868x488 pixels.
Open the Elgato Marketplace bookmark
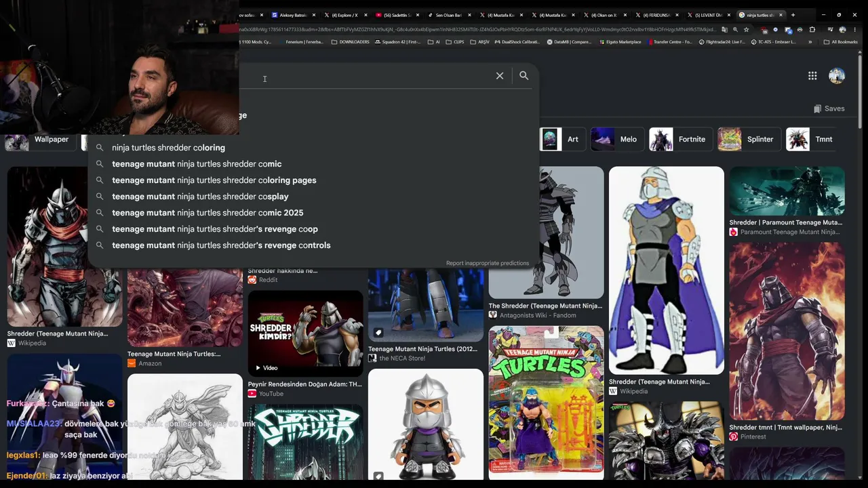[621, 42]
